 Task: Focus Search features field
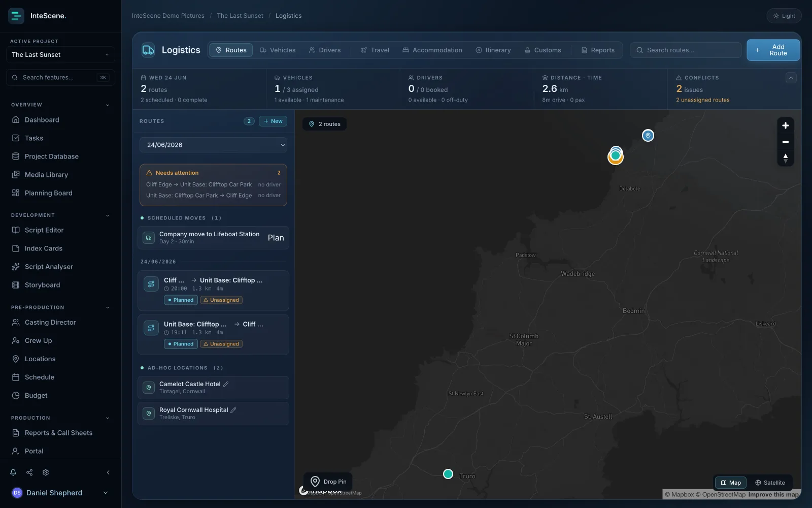60,77
